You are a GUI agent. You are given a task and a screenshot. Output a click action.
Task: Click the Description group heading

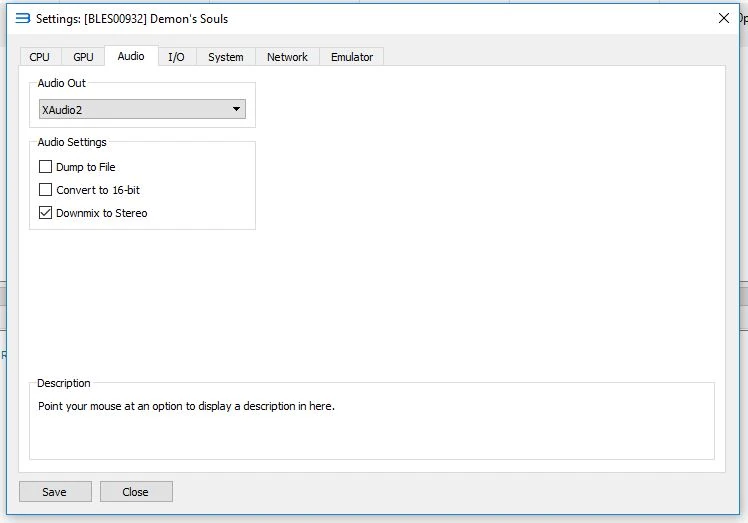(x=64, y=383)
